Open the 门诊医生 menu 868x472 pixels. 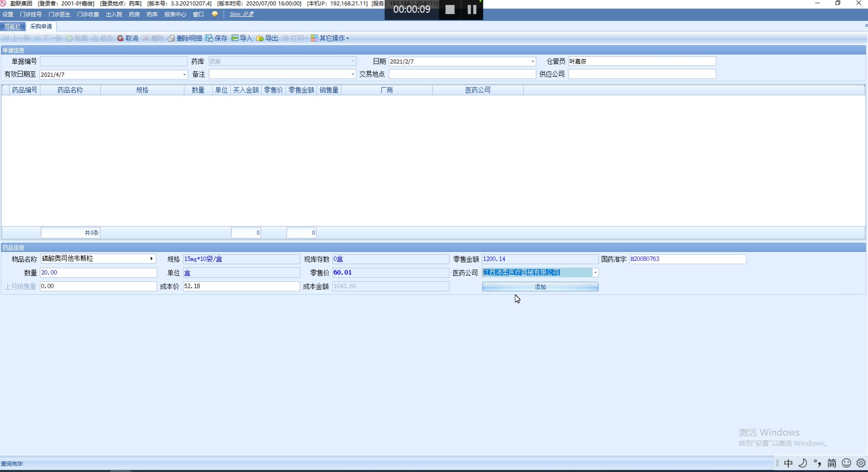[x=59, y=15]
